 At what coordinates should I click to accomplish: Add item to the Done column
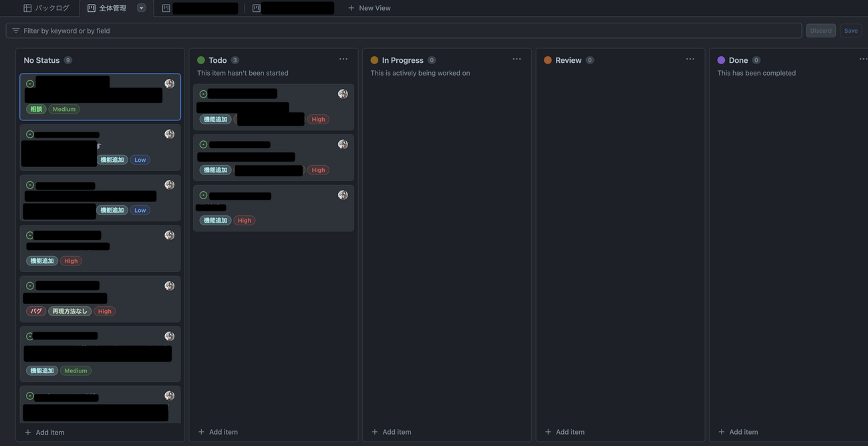(738, 432)
